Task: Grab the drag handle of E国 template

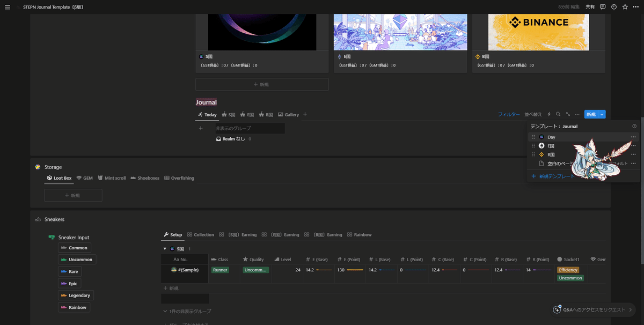Action: (533, 146)
